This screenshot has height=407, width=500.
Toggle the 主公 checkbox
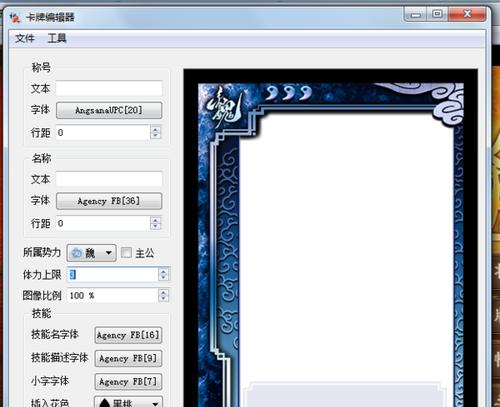point(126,253)
